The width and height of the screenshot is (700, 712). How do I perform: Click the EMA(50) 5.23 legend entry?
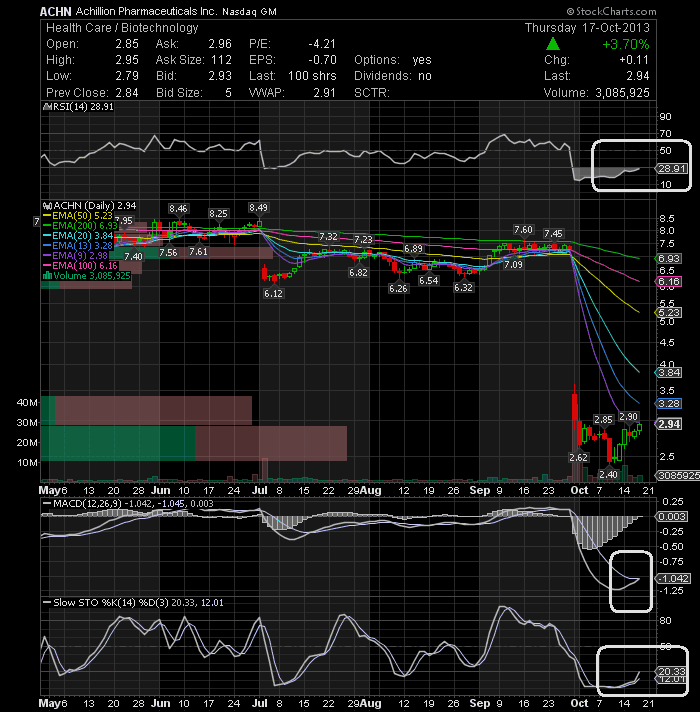pyautogui.click(x=77, y=216)
